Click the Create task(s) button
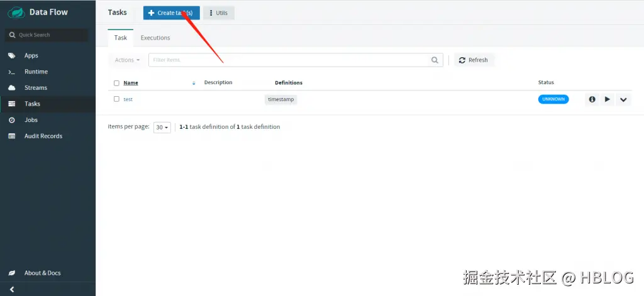Viewport: 644px width, 296px height. (171, 13)
